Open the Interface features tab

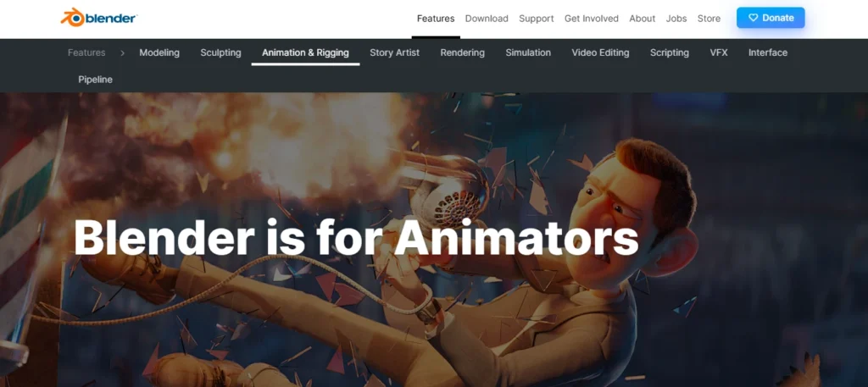(768, 53)
